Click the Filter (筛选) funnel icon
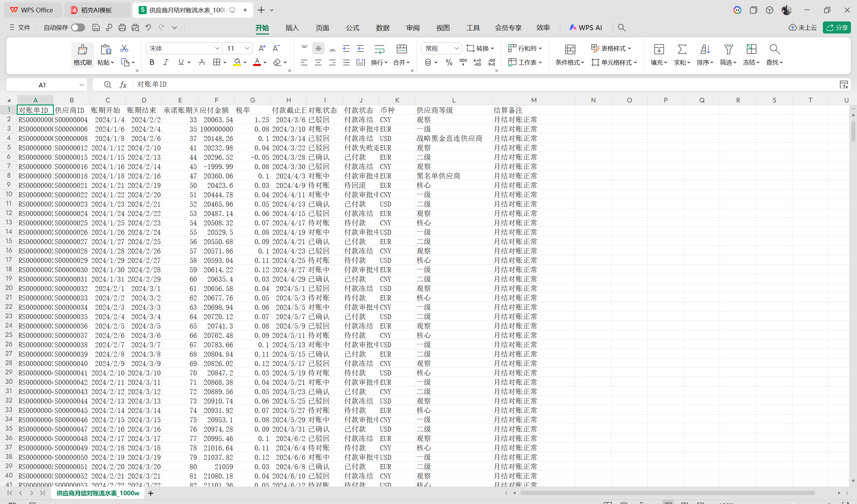The height and width of the screenshot is (504, 857). 728,50
